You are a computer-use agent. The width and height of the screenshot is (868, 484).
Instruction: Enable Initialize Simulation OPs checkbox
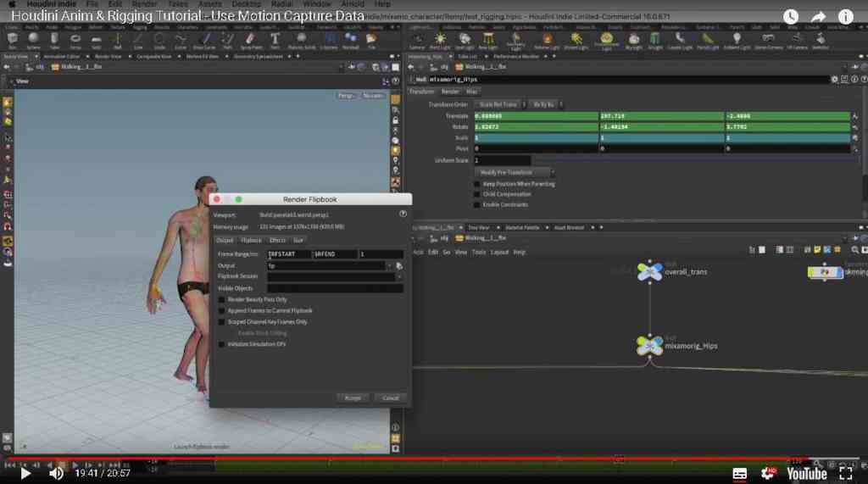(221, 344)
